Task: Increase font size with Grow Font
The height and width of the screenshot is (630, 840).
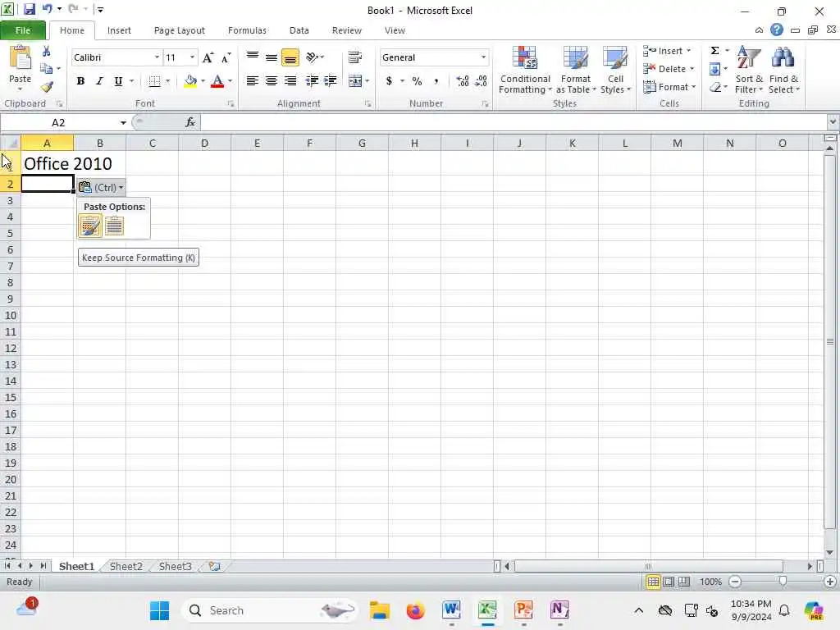Action: 208,57
